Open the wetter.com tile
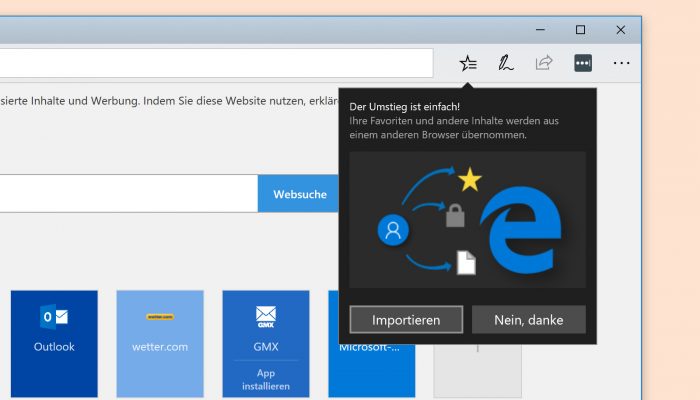Viewport: 700px width, 400px height. click(160, 344)
